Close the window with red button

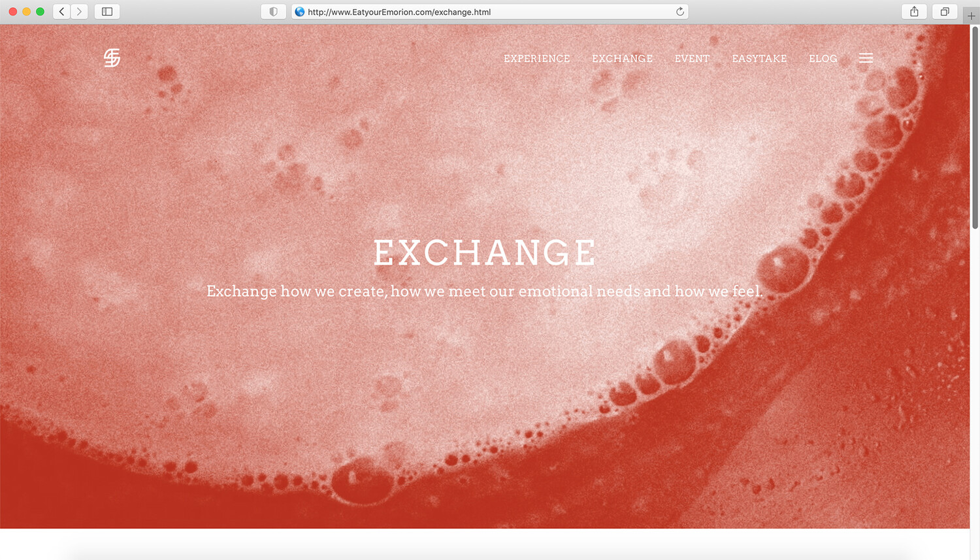pos(12,12)
